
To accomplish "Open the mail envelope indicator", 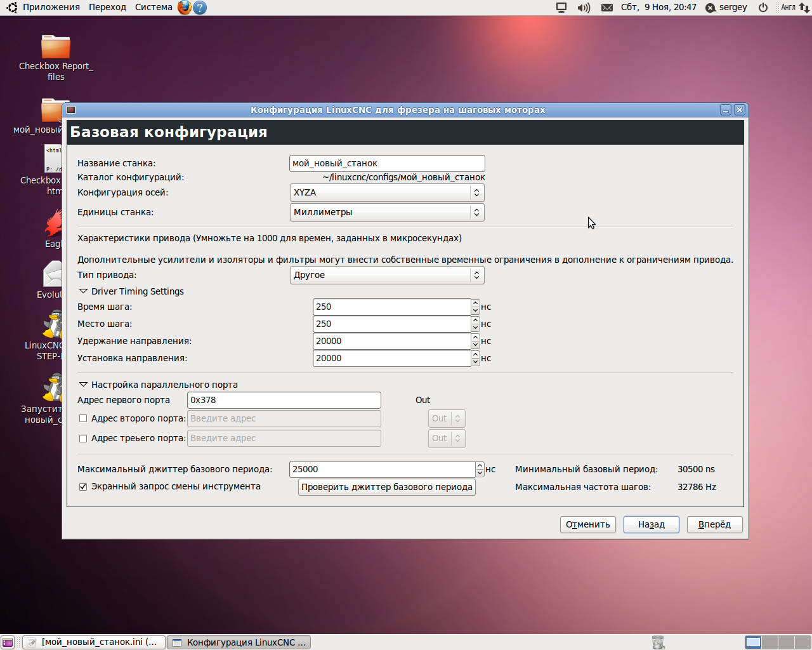I will (x=607, y=8).
